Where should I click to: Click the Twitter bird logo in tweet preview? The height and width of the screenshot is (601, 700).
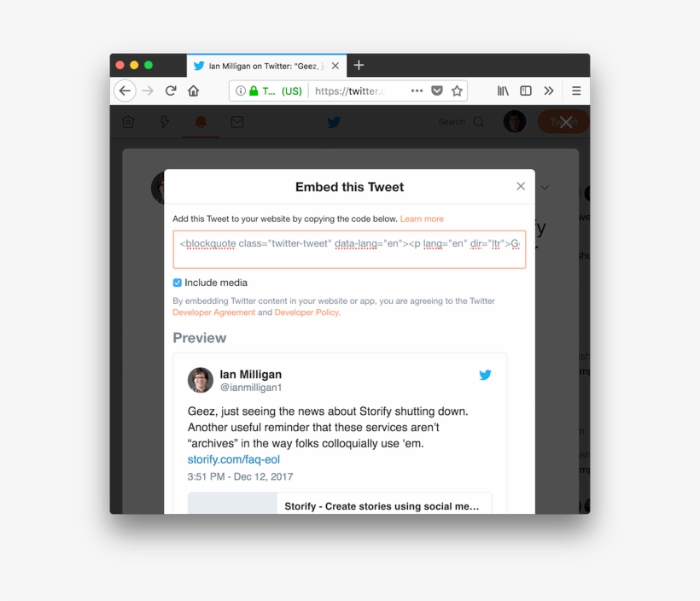pyautogui.click(x=485, y=375)
